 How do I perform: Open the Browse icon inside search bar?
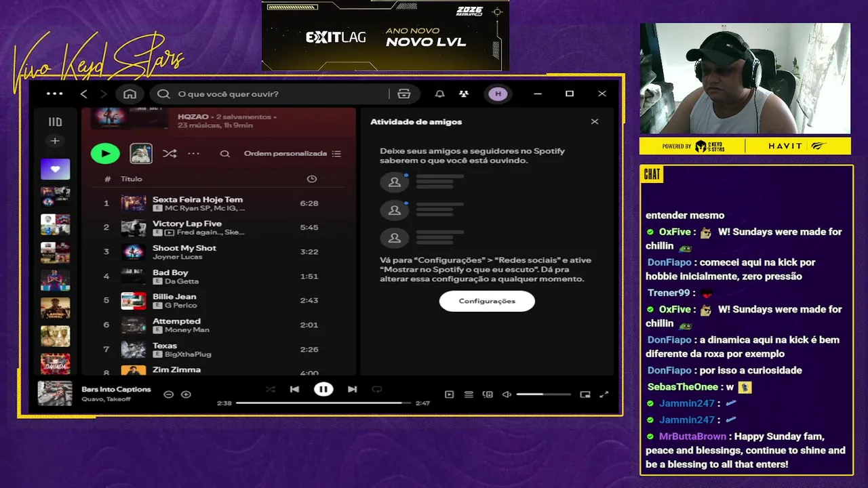pos(404,94)
